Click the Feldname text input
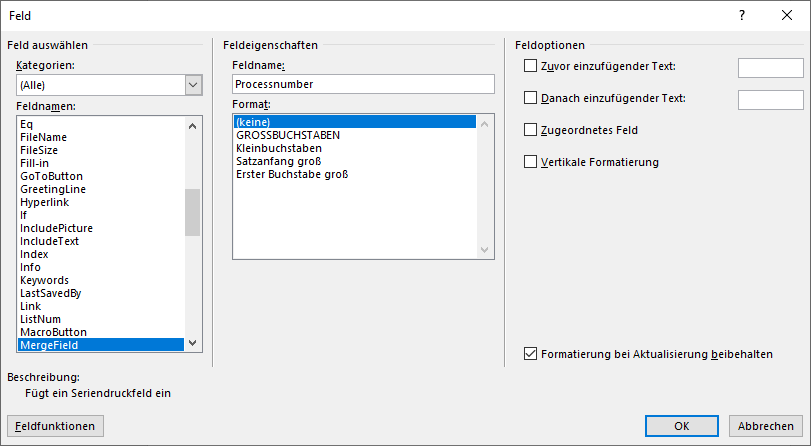 (363, 85)
